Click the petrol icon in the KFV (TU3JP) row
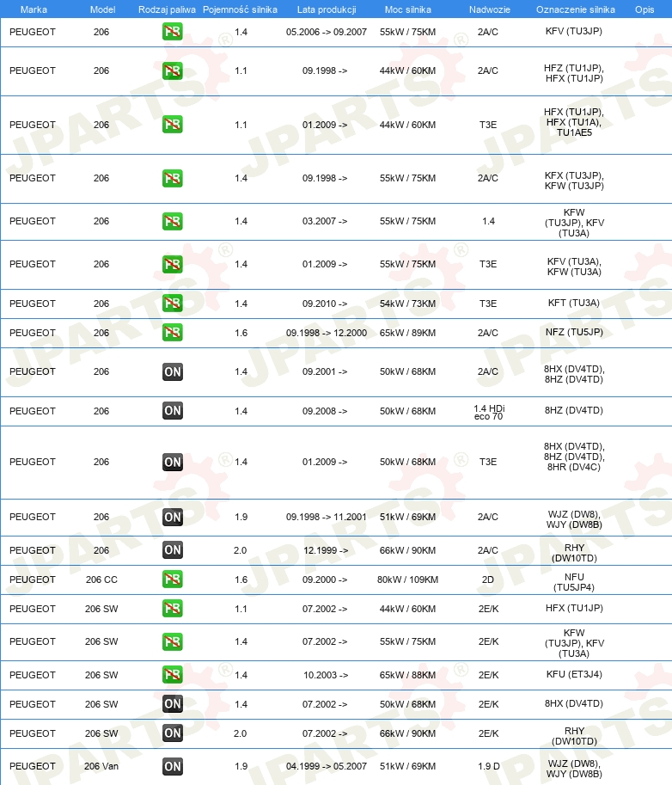Screen dimensions: 672x785 click(172, 32)
